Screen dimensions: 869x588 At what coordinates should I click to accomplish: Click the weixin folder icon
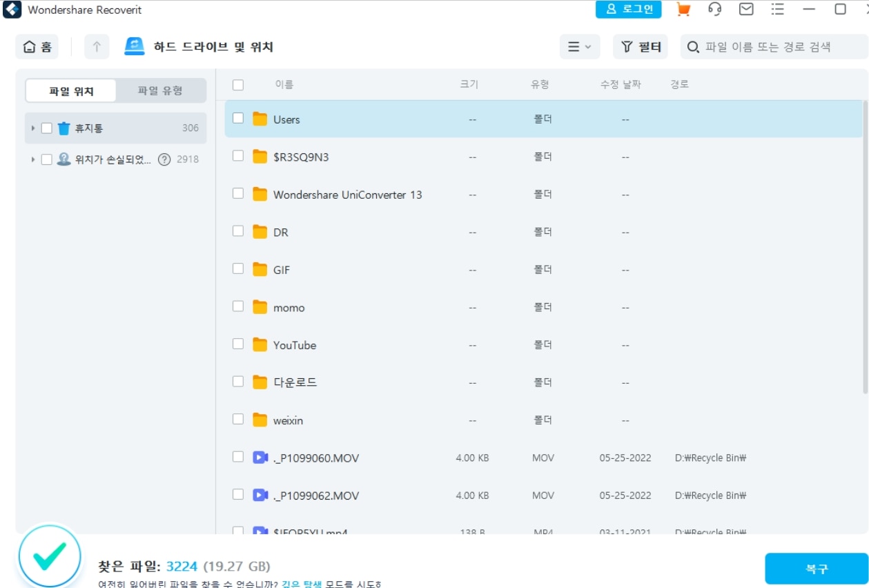click(260, 420)
